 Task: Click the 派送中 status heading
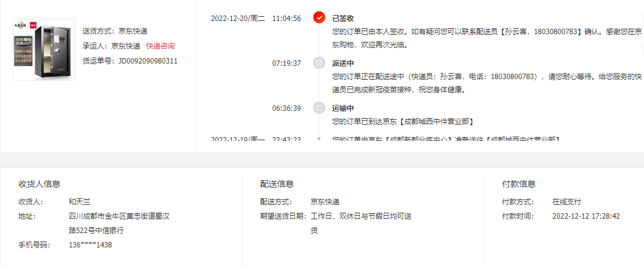click(343, 64)
